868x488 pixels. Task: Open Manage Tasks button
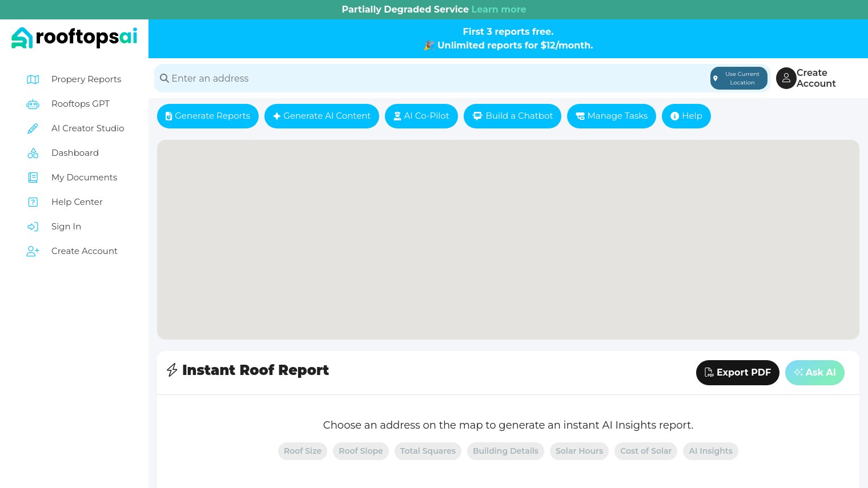point(612,116)
